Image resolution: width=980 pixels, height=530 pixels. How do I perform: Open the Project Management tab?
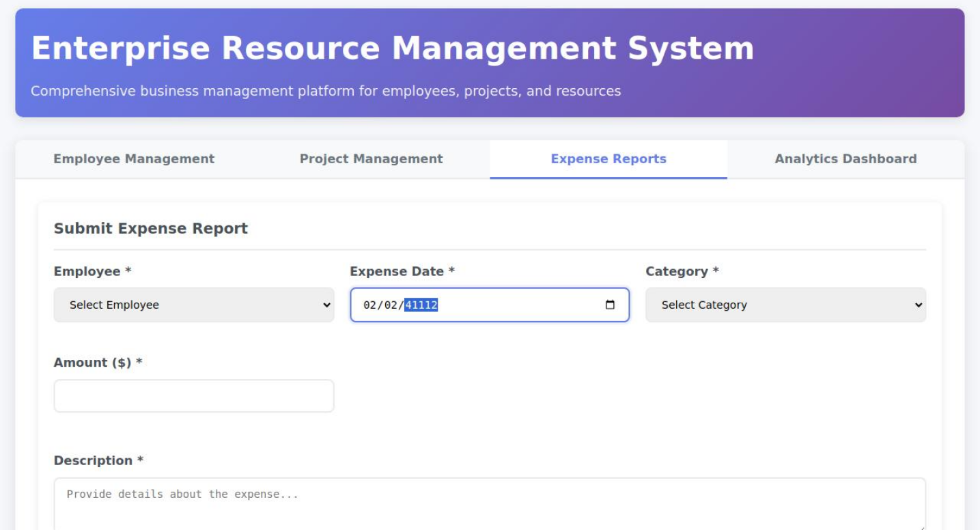tap(371, 159)
